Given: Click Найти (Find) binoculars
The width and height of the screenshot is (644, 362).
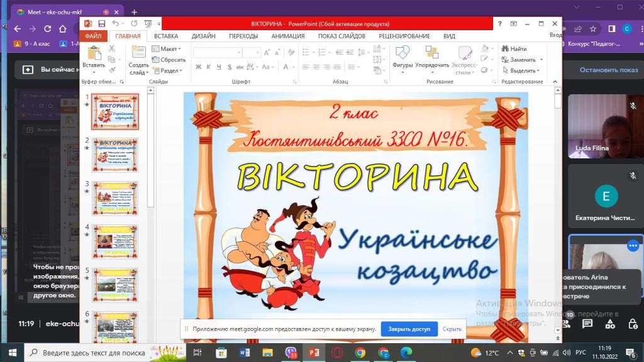Looking at the screenshot, I should pyautogui.click(x=514, y=48).
